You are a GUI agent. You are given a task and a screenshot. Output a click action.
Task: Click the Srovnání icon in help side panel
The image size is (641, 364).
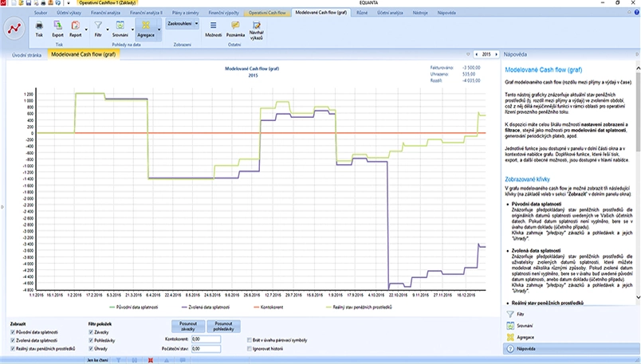[x=510, y=326]
